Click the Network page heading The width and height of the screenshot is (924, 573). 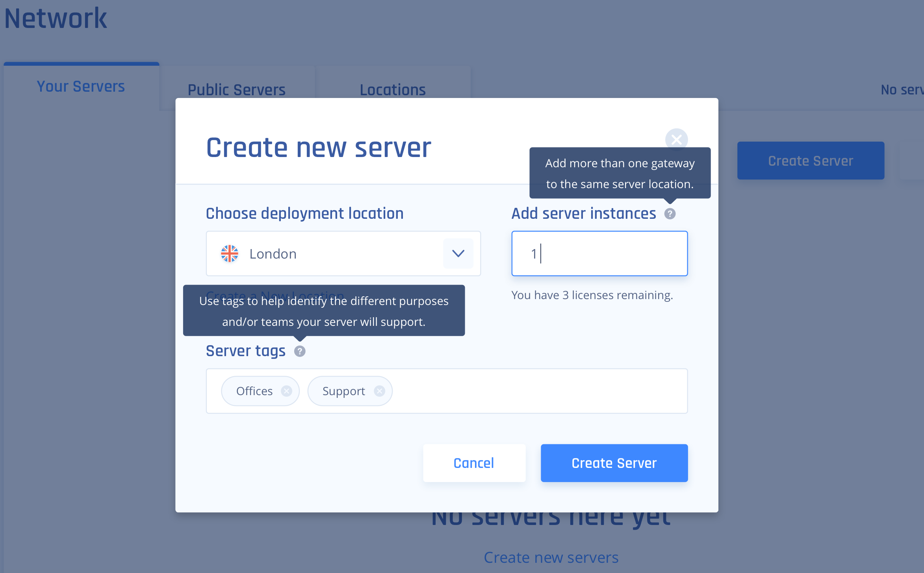56,18
